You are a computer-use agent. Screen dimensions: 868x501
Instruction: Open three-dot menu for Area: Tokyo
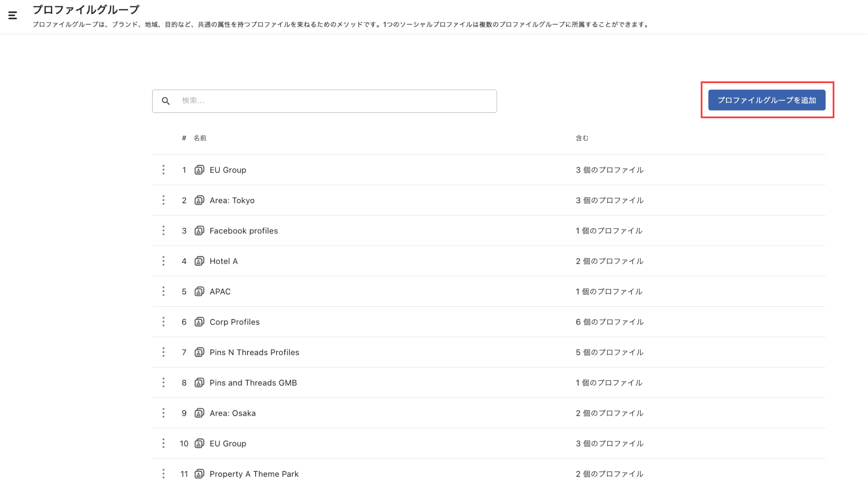tap(163, 200)
